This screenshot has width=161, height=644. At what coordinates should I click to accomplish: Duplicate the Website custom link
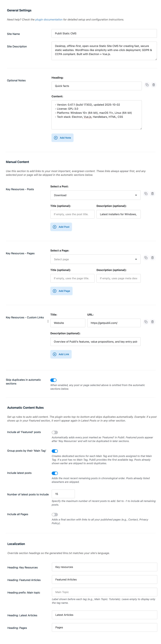point(146,322)
